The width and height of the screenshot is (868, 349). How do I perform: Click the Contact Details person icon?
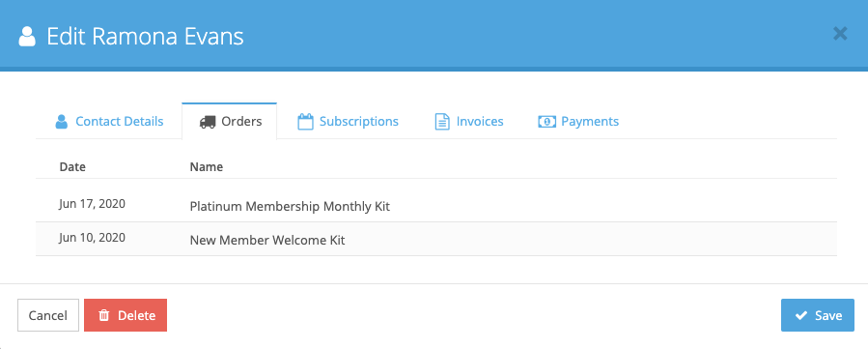[x=62, y=121]
